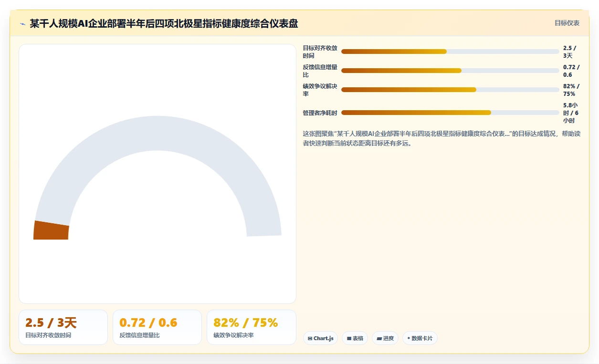
Task: Click the orange filled gauge segment
Action: click(x=51, y=230)
